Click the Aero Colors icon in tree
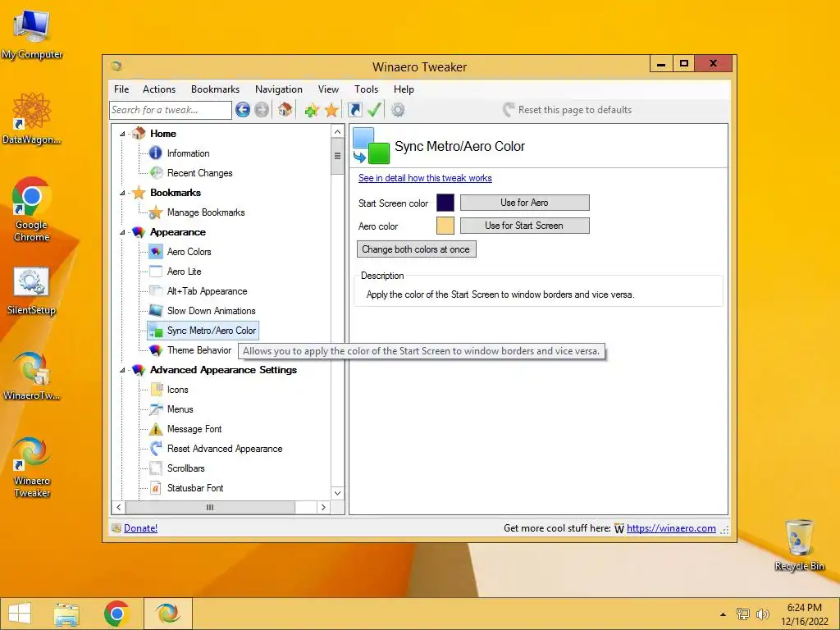The width and height of the screenshot is (840, 630). pos(155,251)
